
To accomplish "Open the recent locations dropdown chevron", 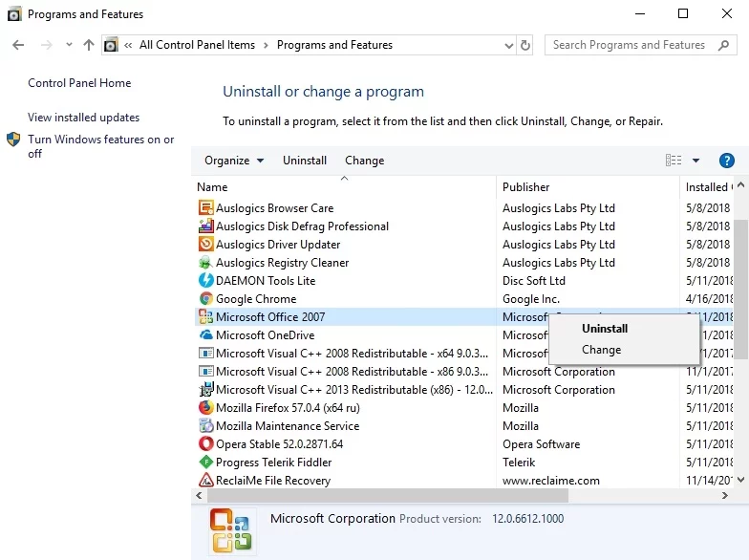I will [x=69, y=45].
